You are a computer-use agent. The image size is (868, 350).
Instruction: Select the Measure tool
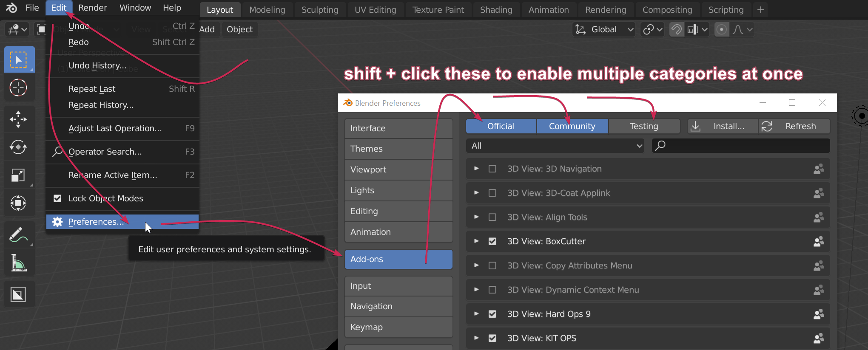(19, 263)
